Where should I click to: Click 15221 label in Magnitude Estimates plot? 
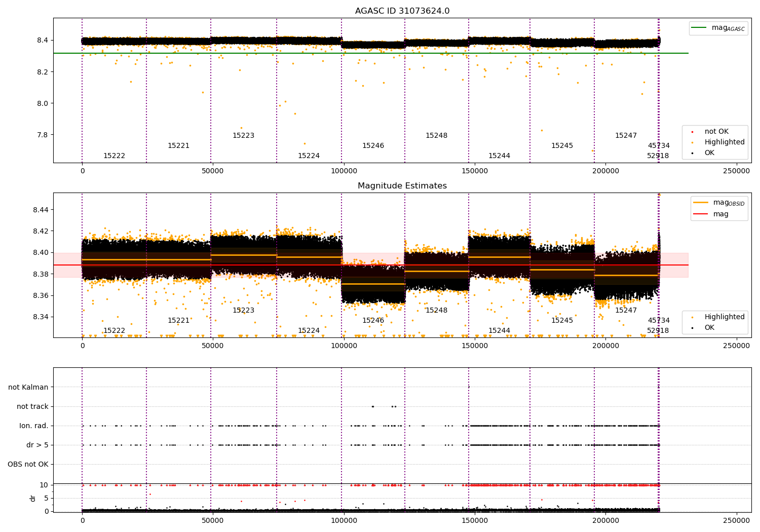point(178,321)
